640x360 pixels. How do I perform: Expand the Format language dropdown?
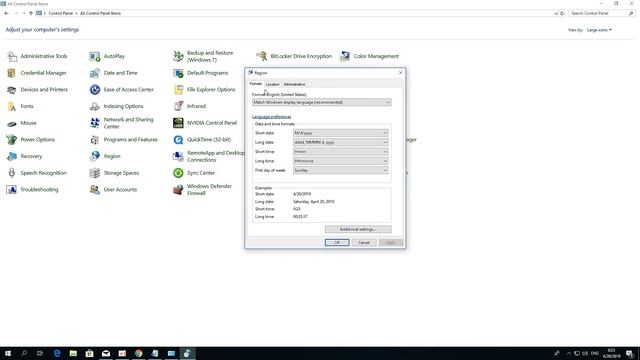[322, 102]
